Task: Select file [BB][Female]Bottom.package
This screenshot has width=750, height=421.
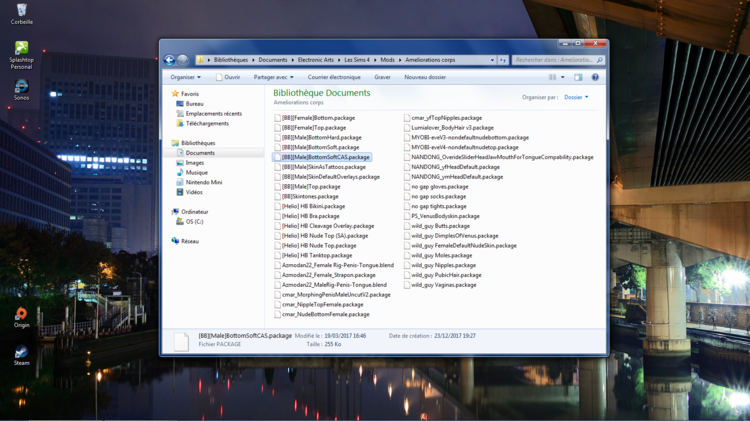Action: pyautogui.click(x=314, y=118)
